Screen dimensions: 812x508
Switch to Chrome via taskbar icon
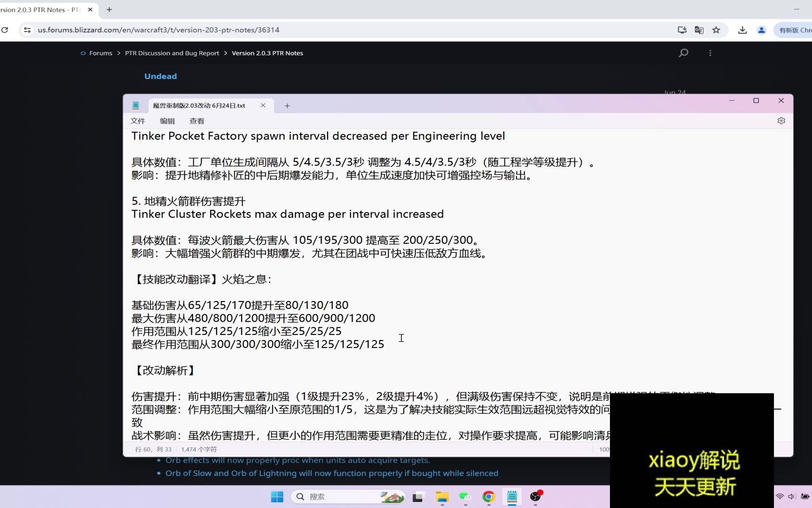[x=489, y=497]
